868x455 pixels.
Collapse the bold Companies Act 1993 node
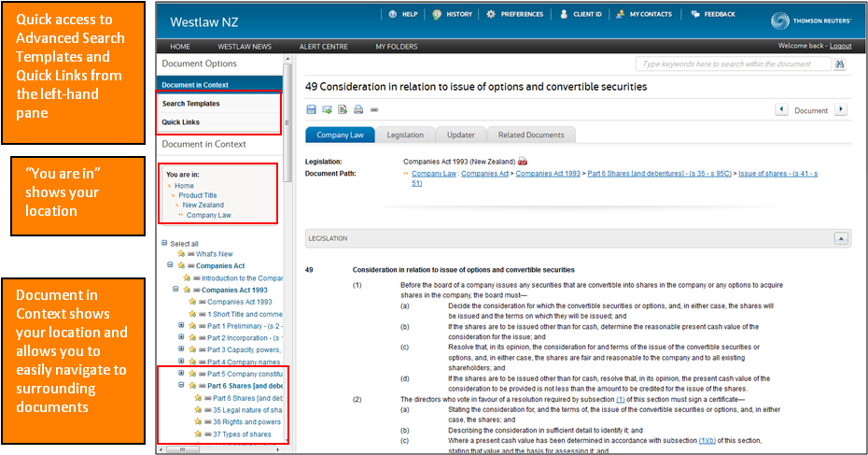click(175, 289)
